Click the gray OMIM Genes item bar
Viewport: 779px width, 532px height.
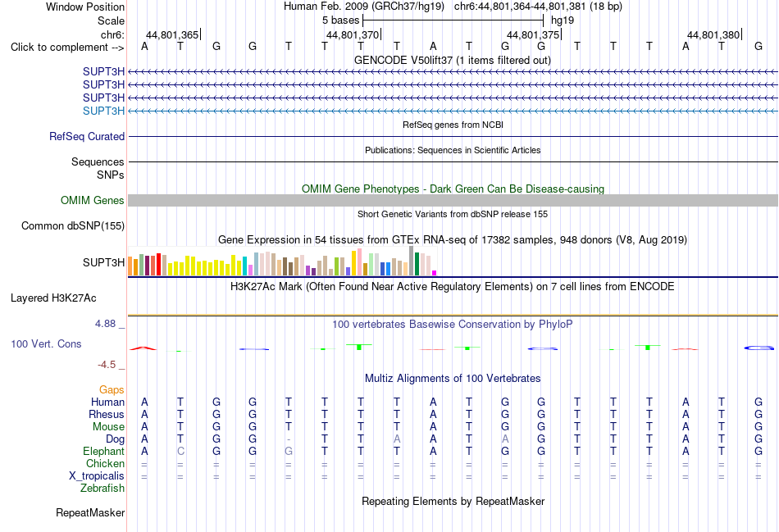coord(453,200)
